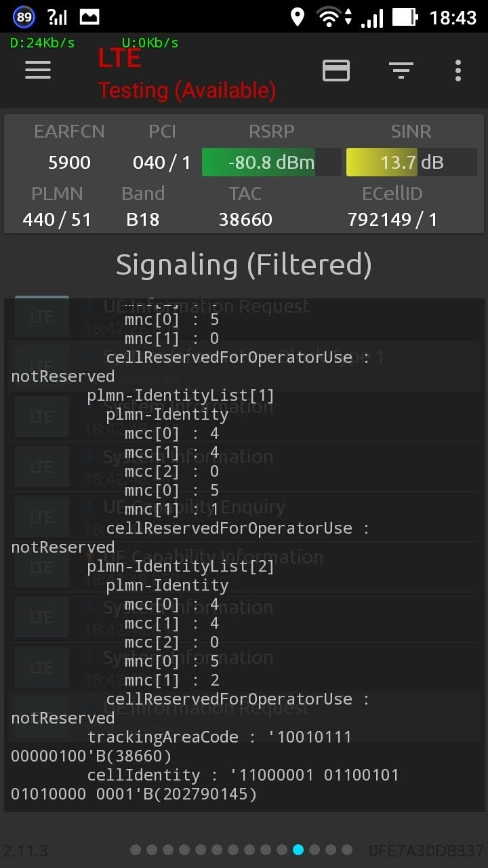
Task: Jump to the first page indicator dot
Action: (136, 850)
